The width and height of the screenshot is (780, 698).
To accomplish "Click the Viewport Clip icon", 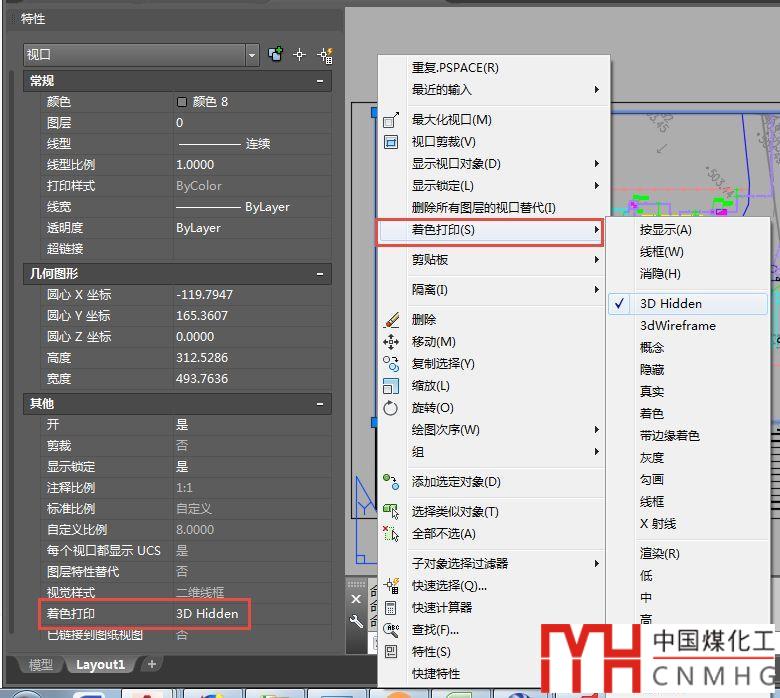I will [391, 142].
